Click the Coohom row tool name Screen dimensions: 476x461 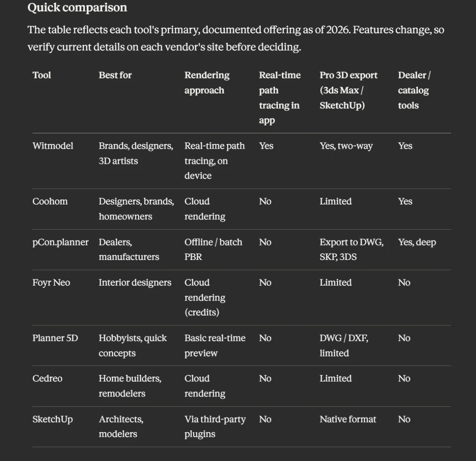(50, 201)
